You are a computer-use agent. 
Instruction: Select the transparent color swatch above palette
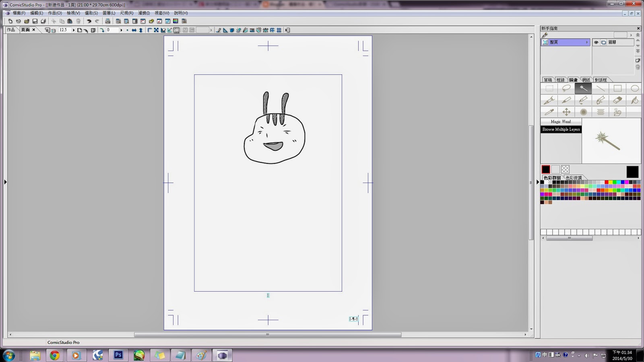[565, 169]
